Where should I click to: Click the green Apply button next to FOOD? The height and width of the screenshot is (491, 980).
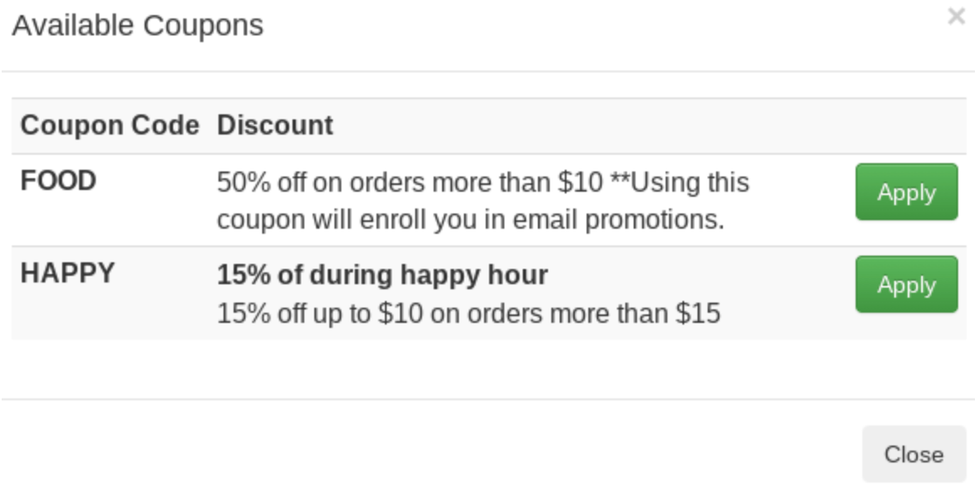[x=906, y=193]
